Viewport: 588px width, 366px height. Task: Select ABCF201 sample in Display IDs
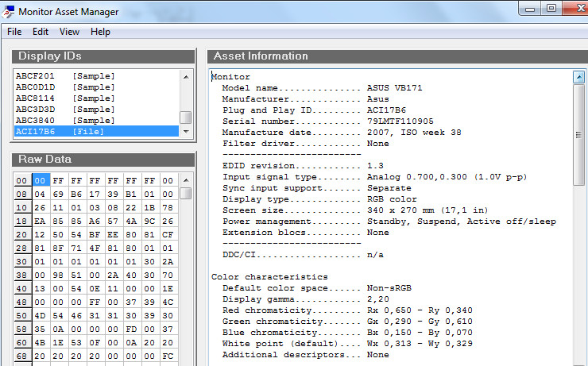(x=65, y=76)
